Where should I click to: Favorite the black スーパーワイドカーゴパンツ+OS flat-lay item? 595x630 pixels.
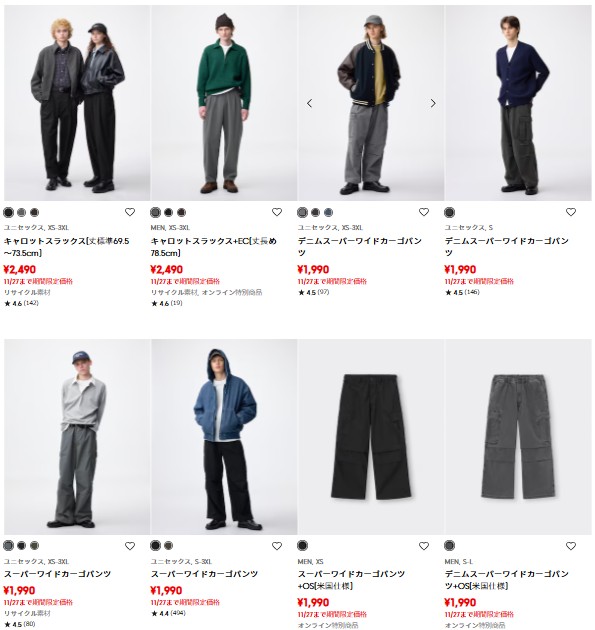[424, 546]
